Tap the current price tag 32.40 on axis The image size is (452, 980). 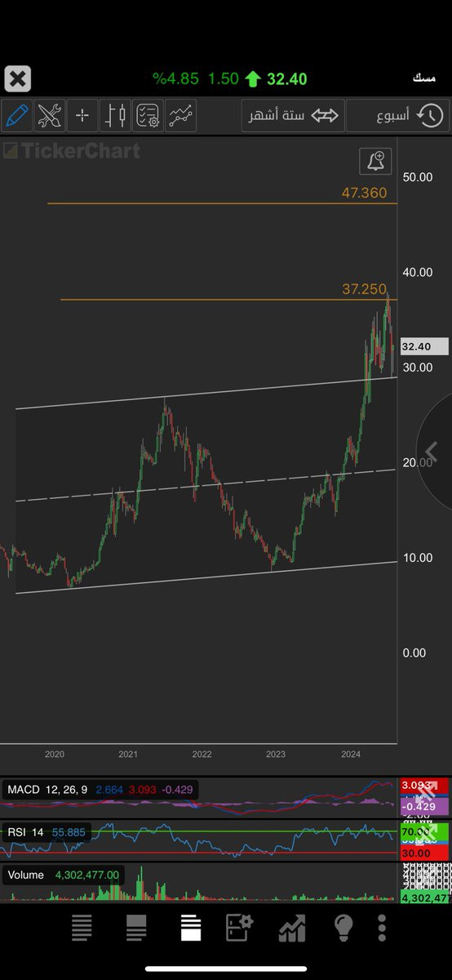[x=424, y=346]
